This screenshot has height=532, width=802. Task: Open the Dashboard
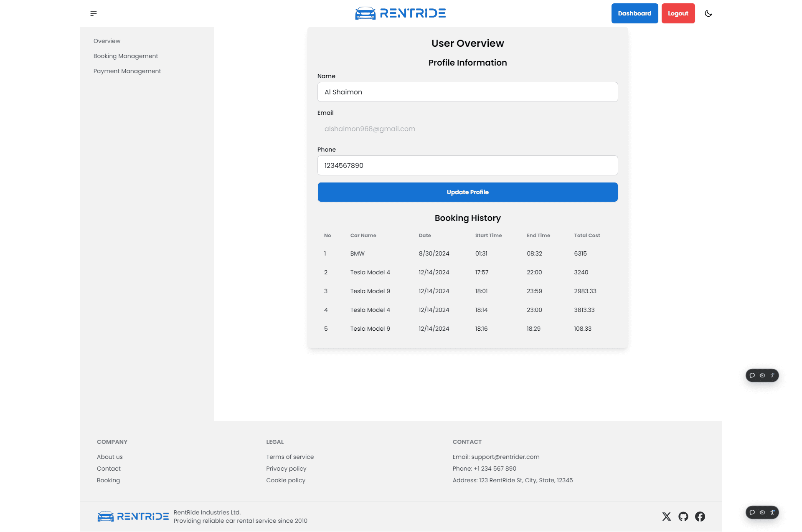tap(634, 13)
